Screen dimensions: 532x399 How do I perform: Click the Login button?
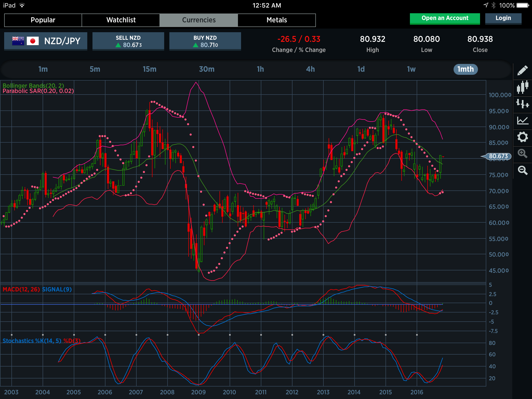(503, 18)
